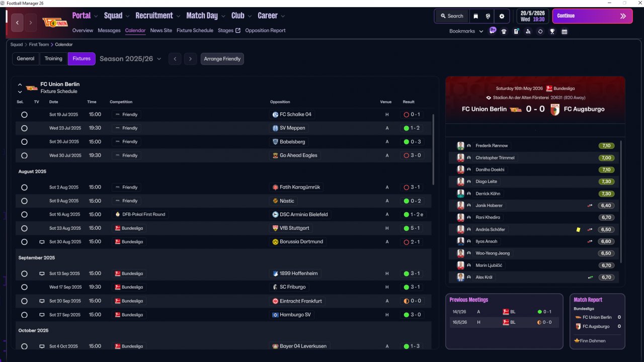
Task: Click the substitution arrows icon for Alex Král
Action: coord(590,278)
